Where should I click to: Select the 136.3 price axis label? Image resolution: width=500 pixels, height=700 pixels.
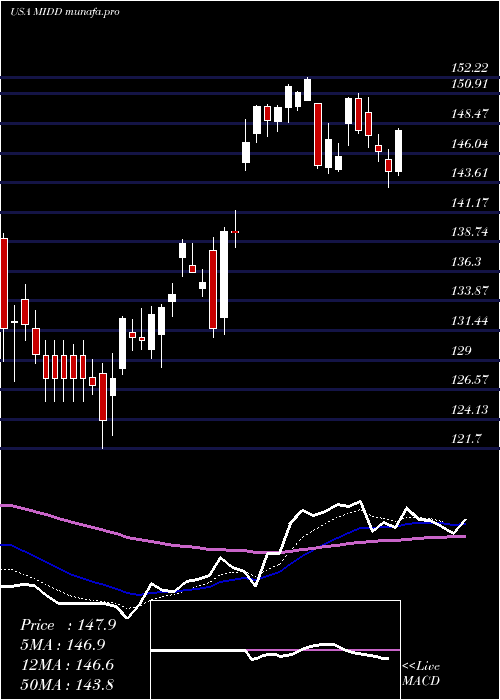point(467,262)
